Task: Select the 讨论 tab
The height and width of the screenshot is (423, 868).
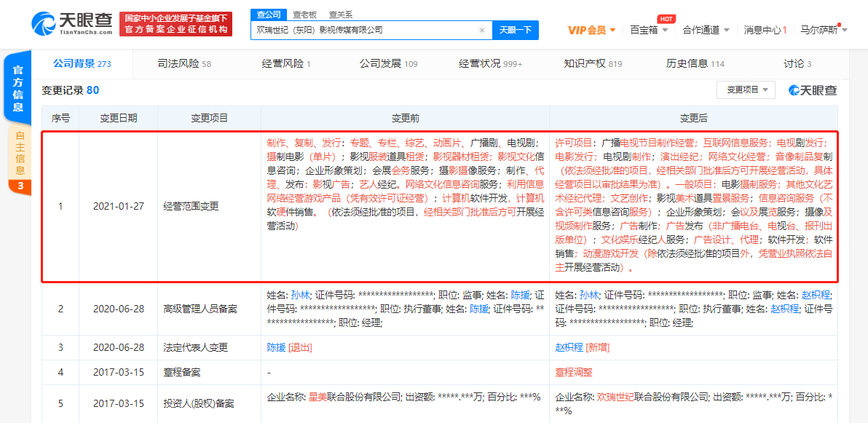Action: pyautogui.click(x=797, y=63)
